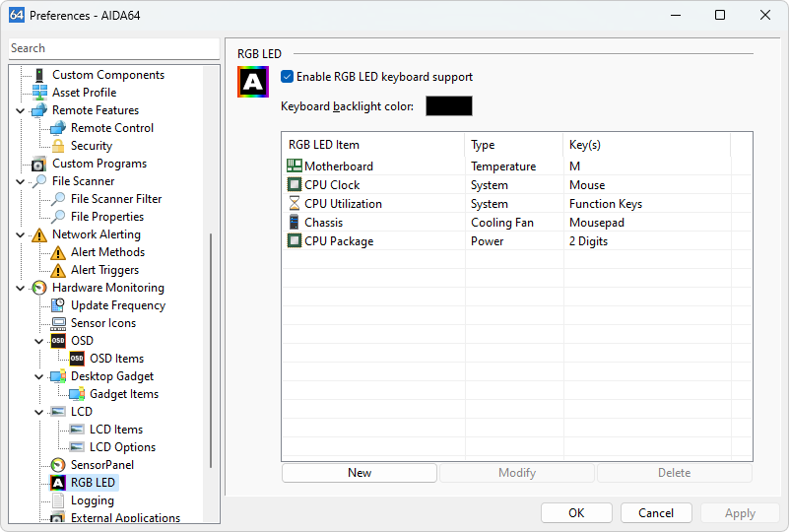Open the Logging preferences page

[92, 500]
